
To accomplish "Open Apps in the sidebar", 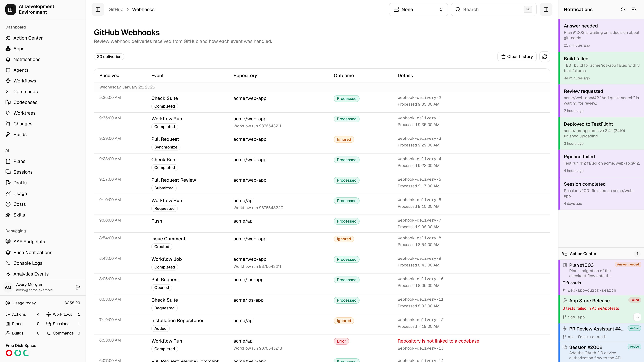I will pyautogui.click(x=43, y=49).
